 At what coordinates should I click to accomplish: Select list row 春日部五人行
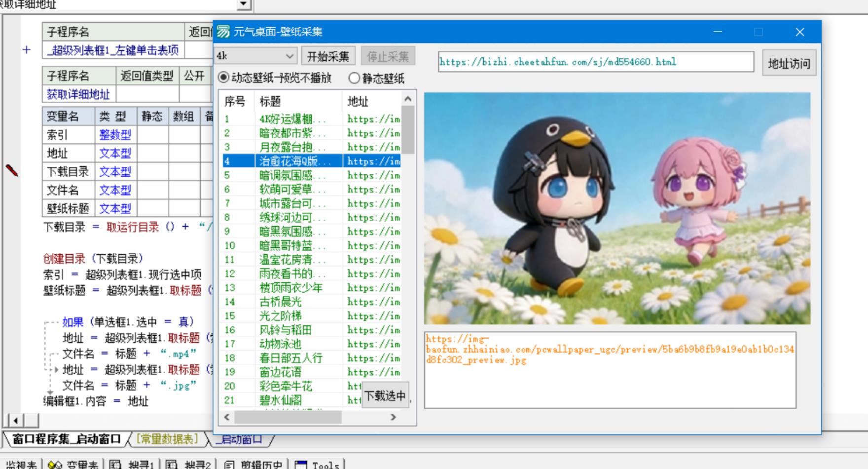(x=312, y=358)
